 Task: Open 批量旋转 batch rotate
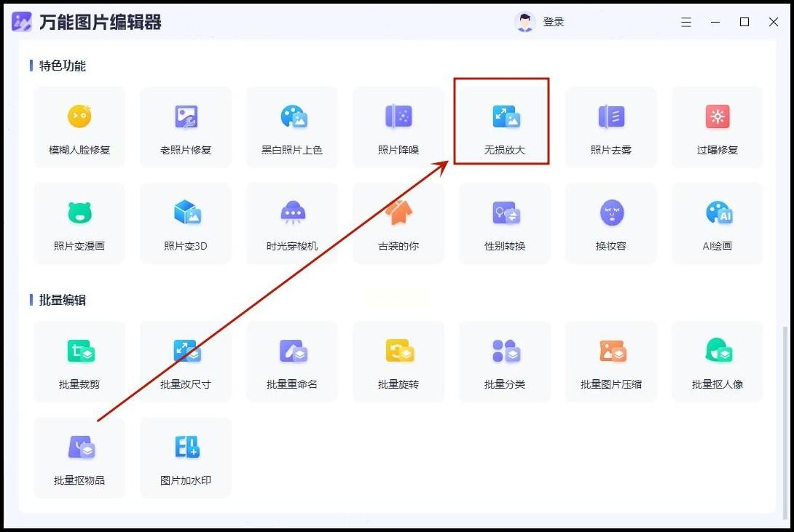coord(398,362)
